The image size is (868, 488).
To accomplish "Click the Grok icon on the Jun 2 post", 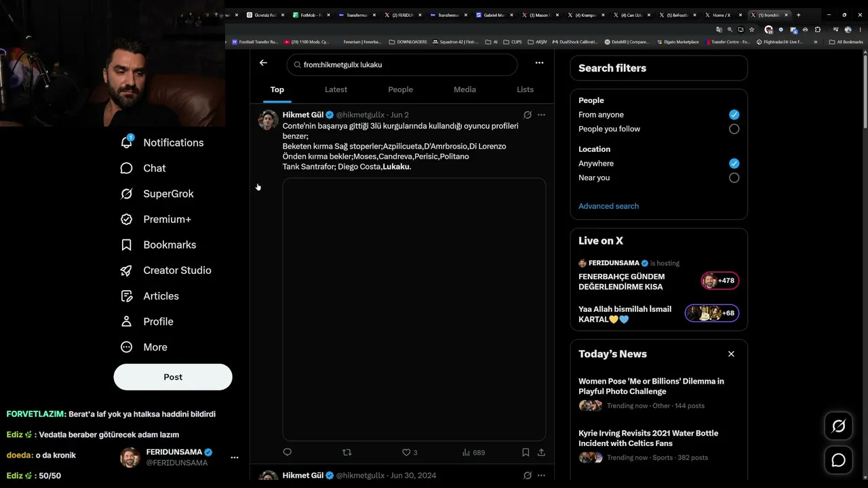I will (x=528, y=115).
